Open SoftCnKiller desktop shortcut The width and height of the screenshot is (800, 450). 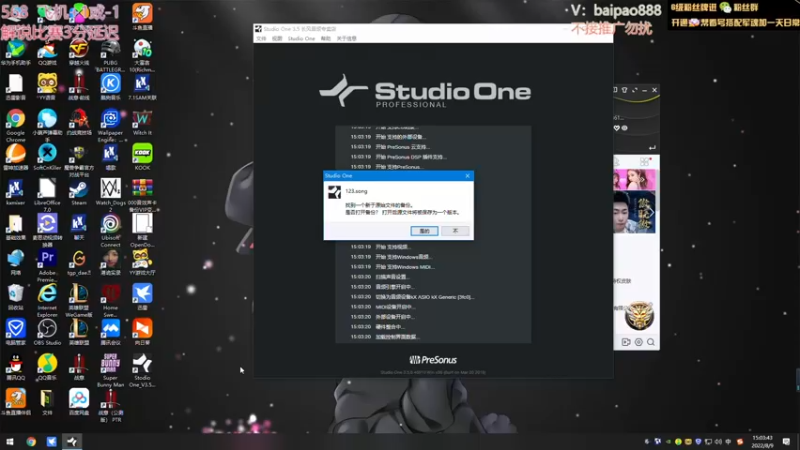(47, 156)
